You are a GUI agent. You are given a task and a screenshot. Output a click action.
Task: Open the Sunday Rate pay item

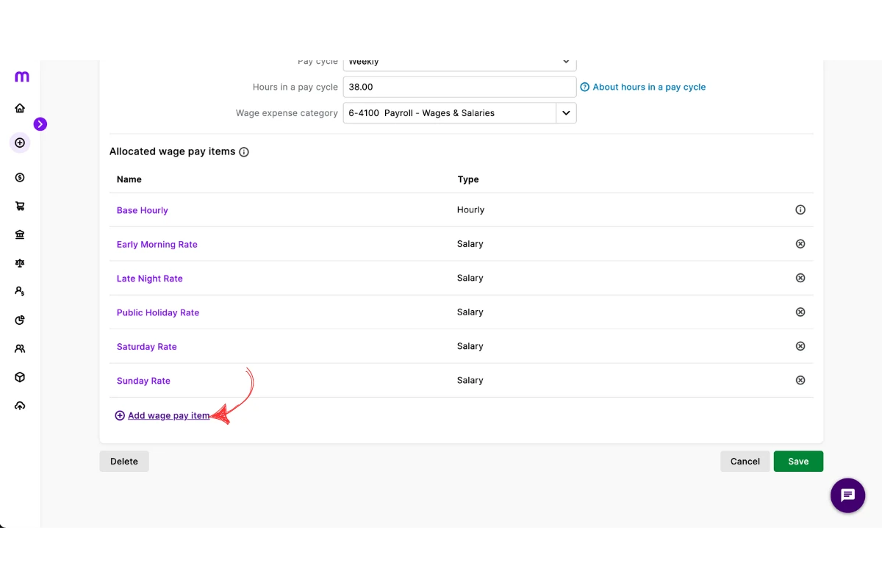(x=143, y=381)
